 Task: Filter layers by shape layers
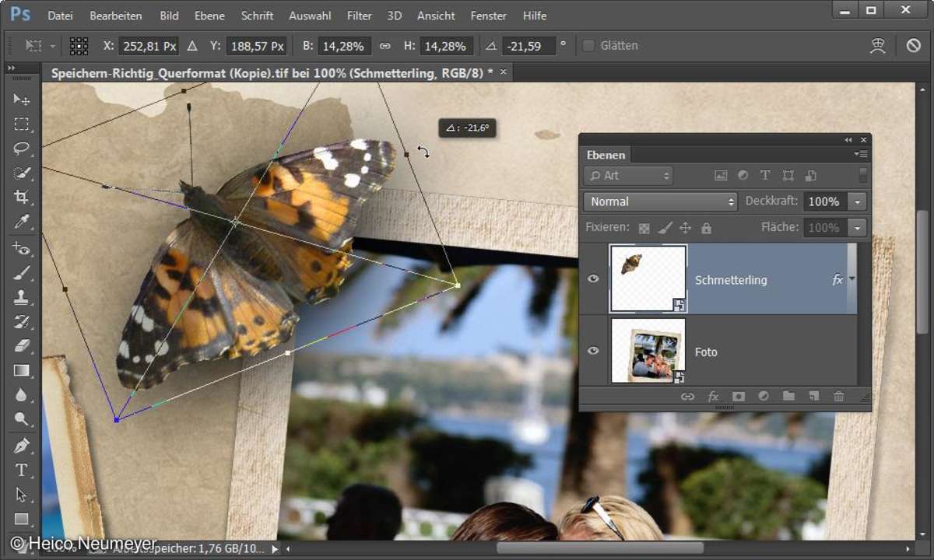coord(788,176)
